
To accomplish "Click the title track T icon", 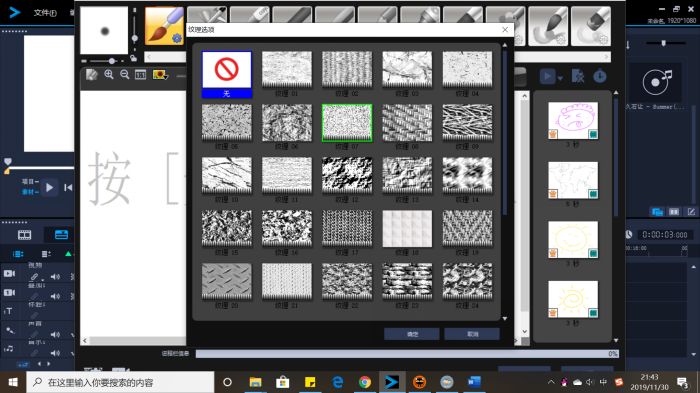I will 8,311.
